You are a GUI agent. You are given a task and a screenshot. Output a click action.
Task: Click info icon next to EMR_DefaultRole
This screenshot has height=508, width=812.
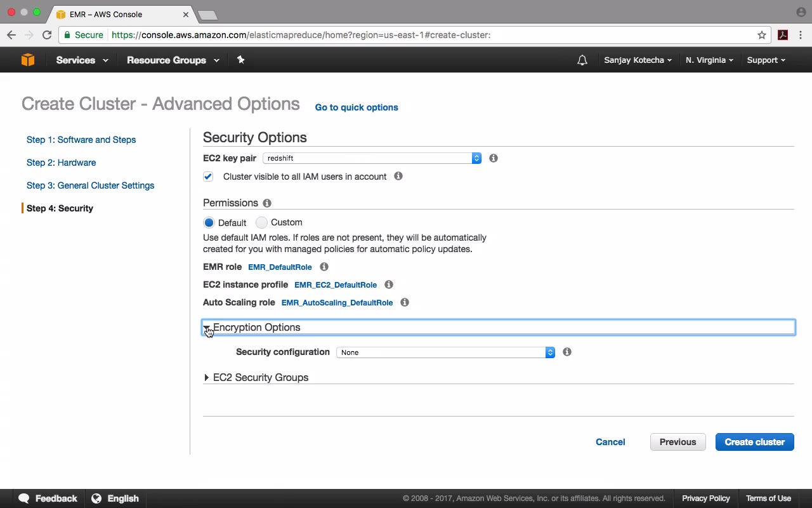(324, 267)
